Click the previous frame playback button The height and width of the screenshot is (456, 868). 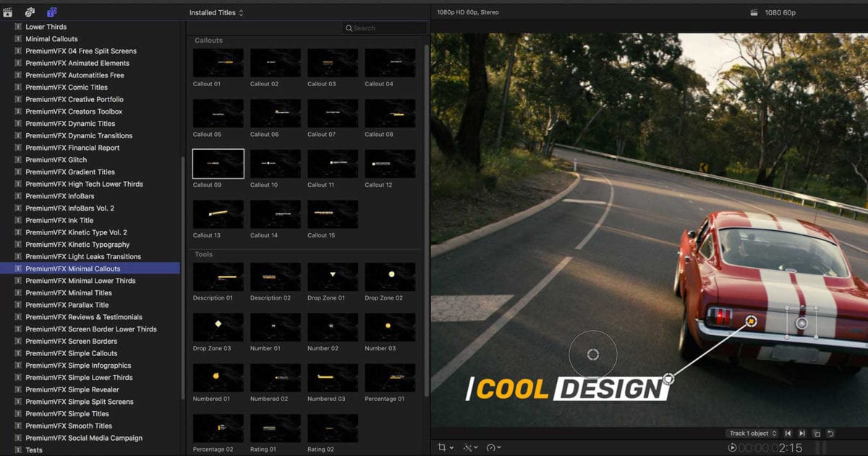pos(788,433)
